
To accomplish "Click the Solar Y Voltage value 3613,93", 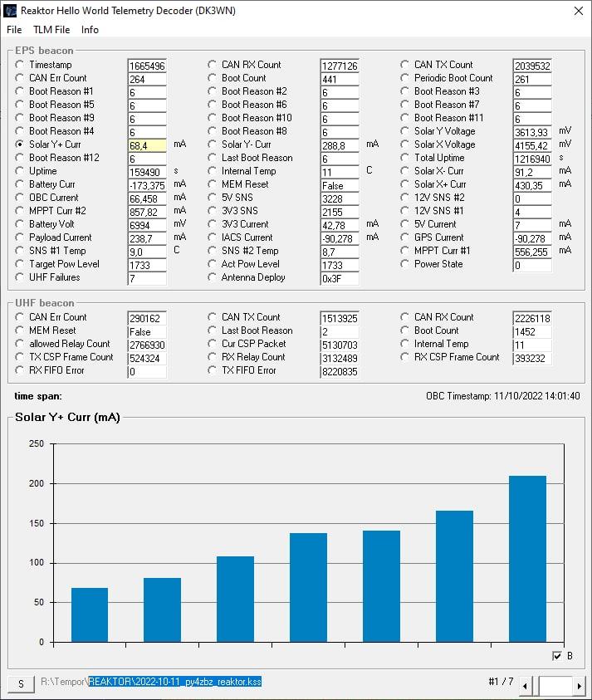I will [x=532, y=132].
